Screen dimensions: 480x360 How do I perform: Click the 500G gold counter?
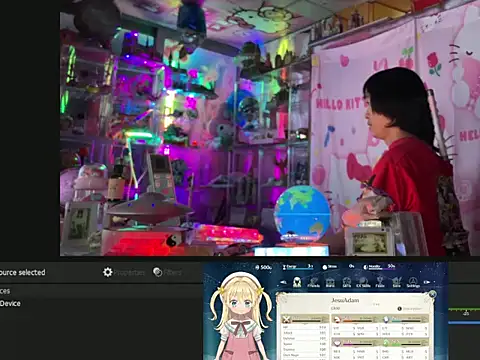pyautogui.click(x=263, y=267)
